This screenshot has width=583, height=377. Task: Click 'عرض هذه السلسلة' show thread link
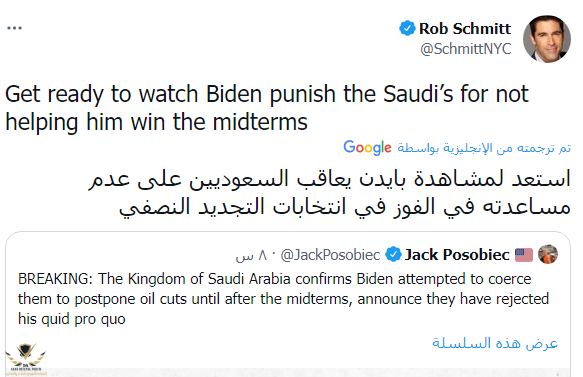click(x=495, y=343)
